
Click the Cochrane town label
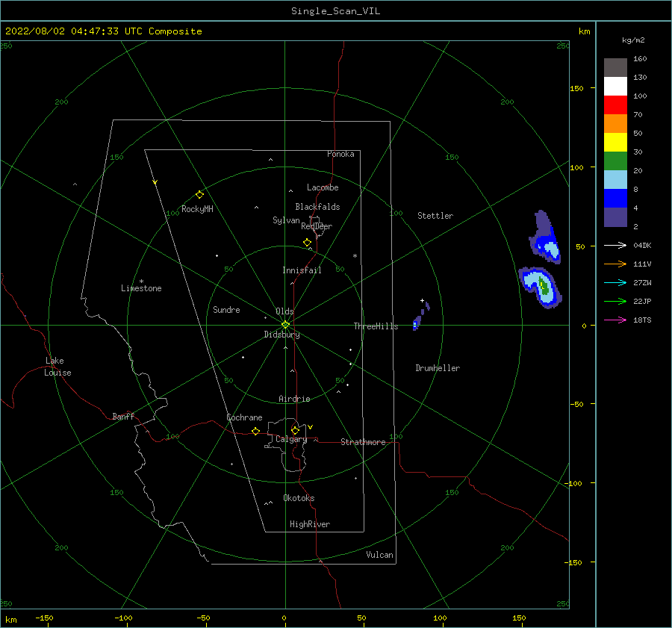point(244,417)
